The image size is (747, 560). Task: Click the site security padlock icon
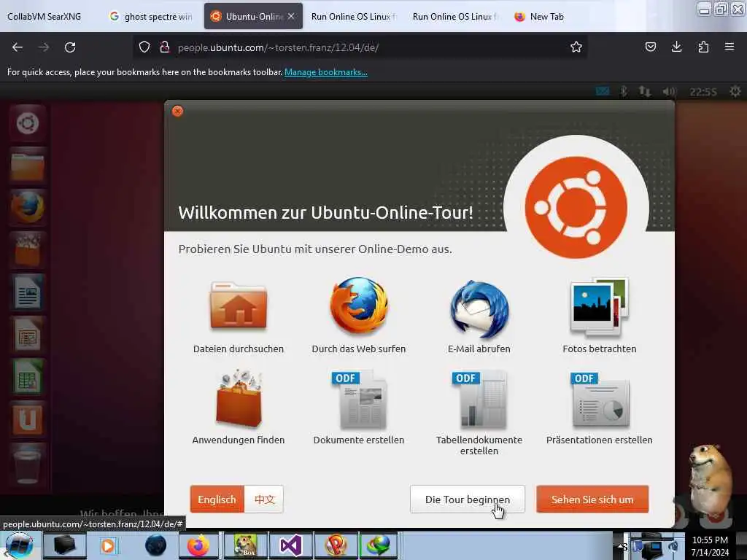(165, 47)
